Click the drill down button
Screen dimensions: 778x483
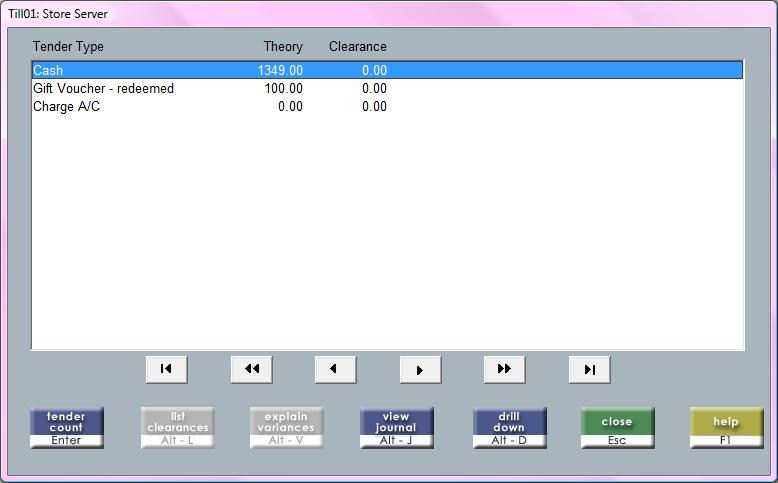coord(510,428)
